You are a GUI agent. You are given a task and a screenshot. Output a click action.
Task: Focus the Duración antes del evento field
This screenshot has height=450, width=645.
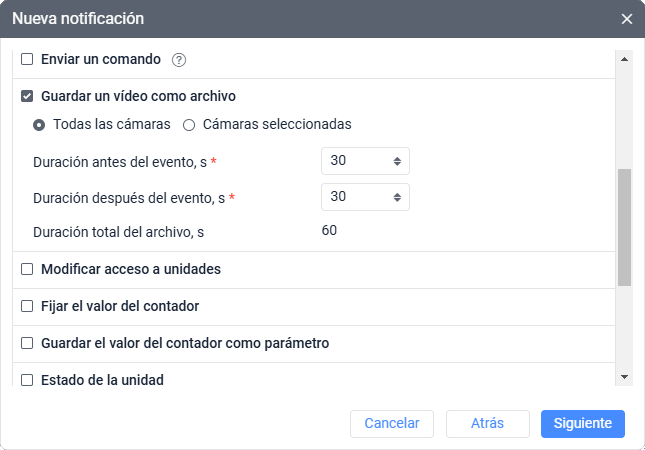point(355,161)
